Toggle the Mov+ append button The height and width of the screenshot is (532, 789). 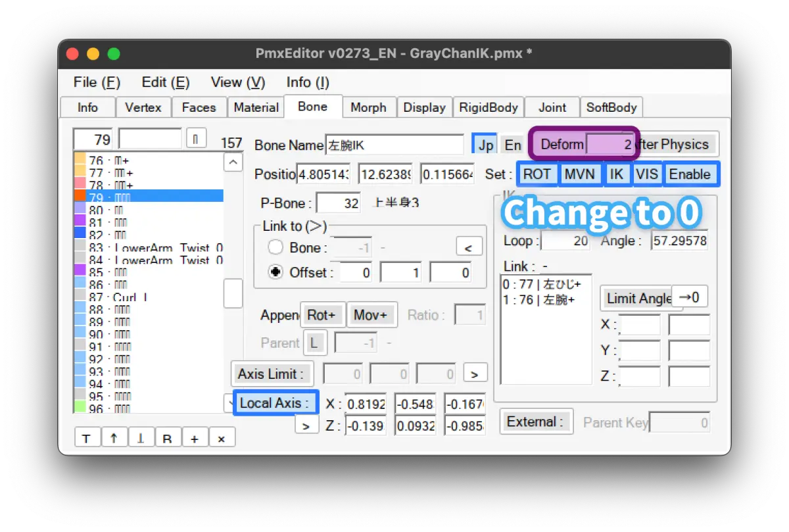(x=370, y=315)
